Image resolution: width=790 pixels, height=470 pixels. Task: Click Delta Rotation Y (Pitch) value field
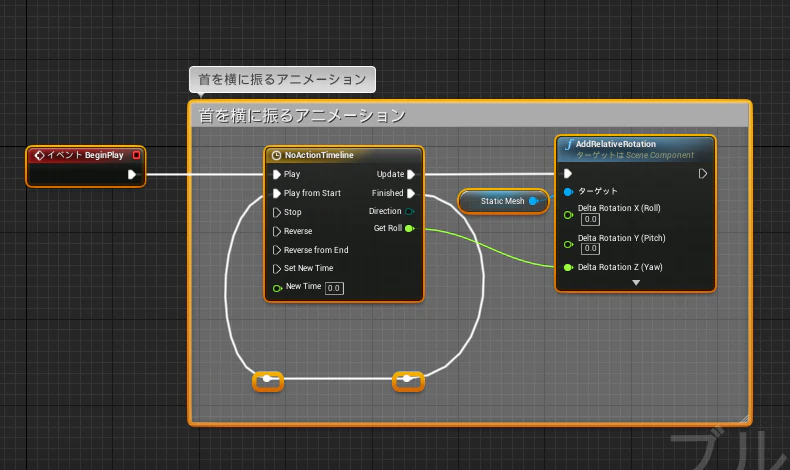[590, 248]
